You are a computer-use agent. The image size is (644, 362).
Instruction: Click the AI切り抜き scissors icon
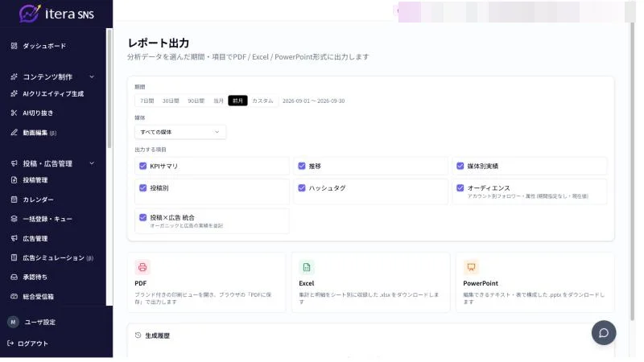click(x=14, y=113)
